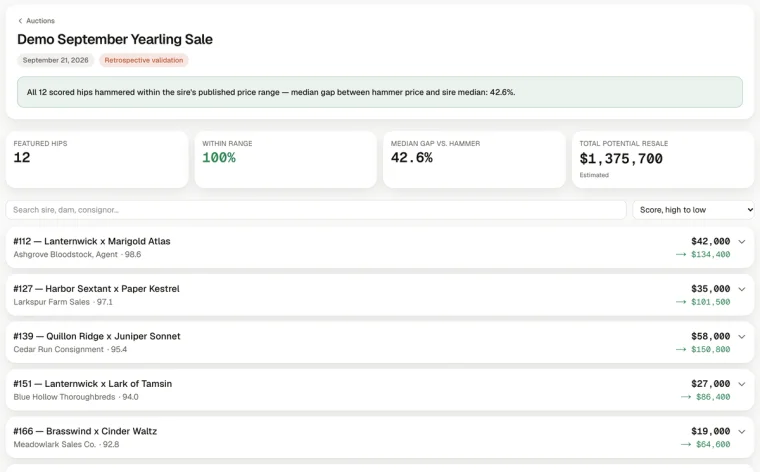Open #127 — Harbor Sextant x Paper Kestrel
This screenshot has width=760, height=472.
point(96,289)
